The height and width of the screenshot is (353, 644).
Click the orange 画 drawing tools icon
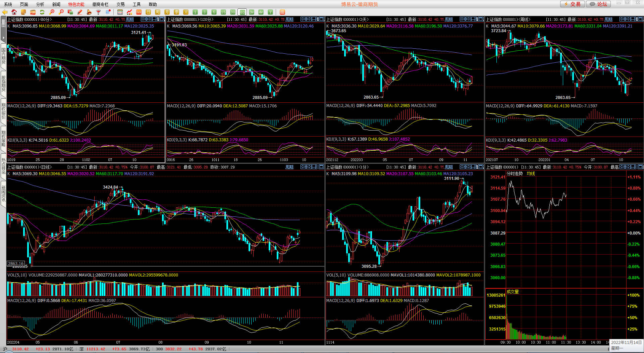282,12
